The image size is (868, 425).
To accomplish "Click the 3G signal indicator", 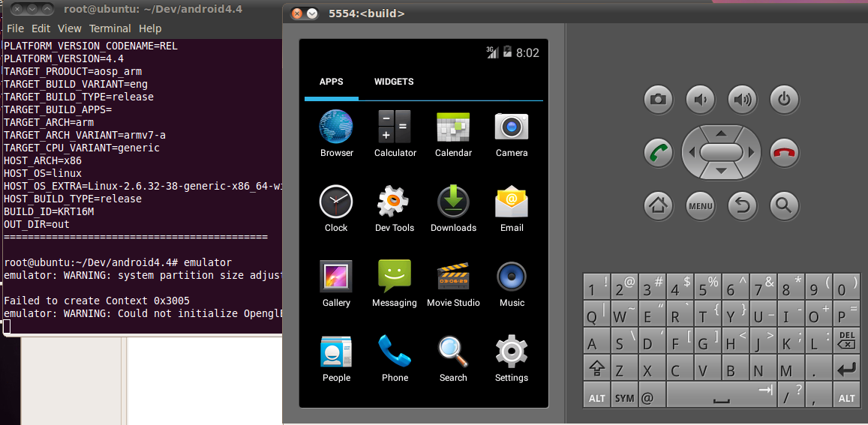I will [x=492, y=52].
